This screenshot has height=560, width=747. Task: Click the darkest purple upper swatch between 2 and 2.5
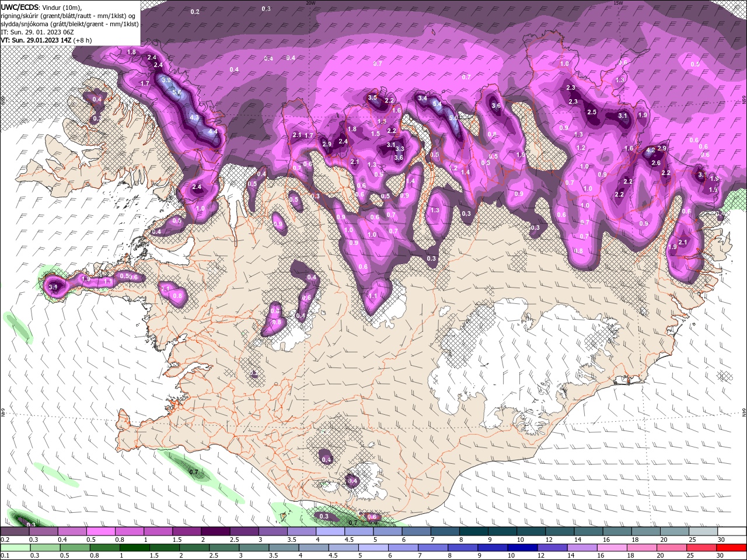(215, 531)
